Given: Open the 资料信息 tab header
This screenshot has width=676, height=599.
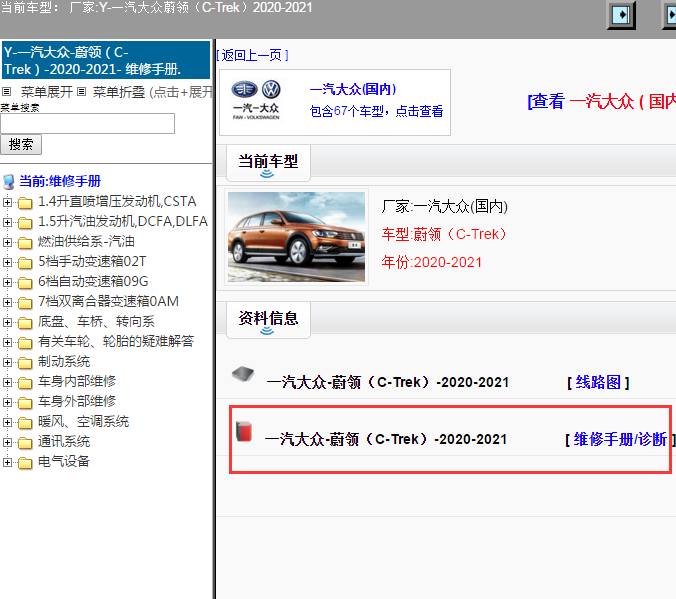Looking at the screenshot, I should [x=268, y=320].
